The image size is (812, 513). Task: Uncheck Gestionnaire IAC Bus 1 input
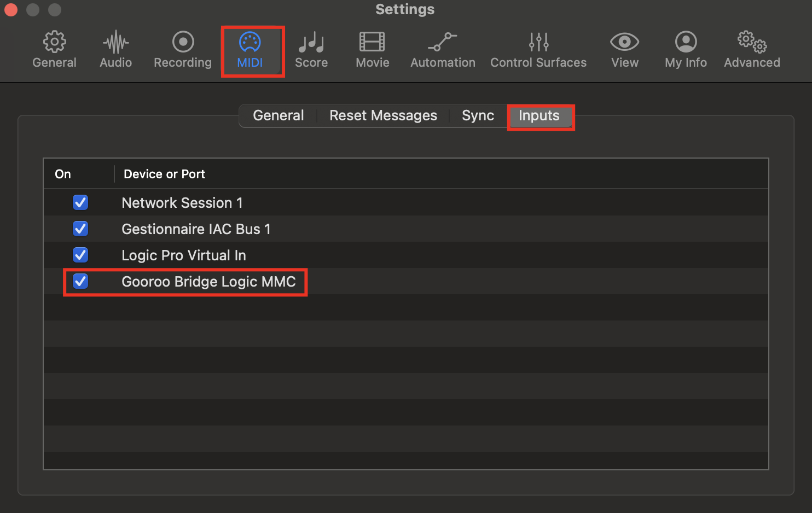click(x=80, y=229)
